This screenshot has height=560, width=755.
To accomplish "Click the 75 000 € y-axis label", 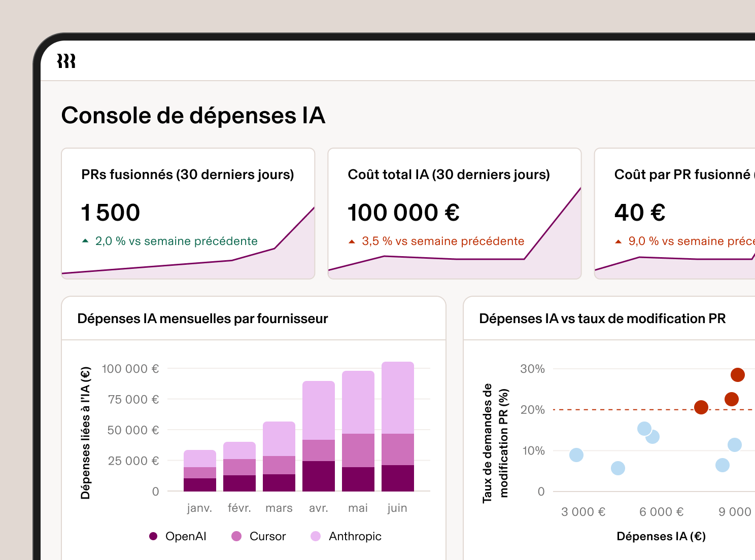I will coord(133,400).
